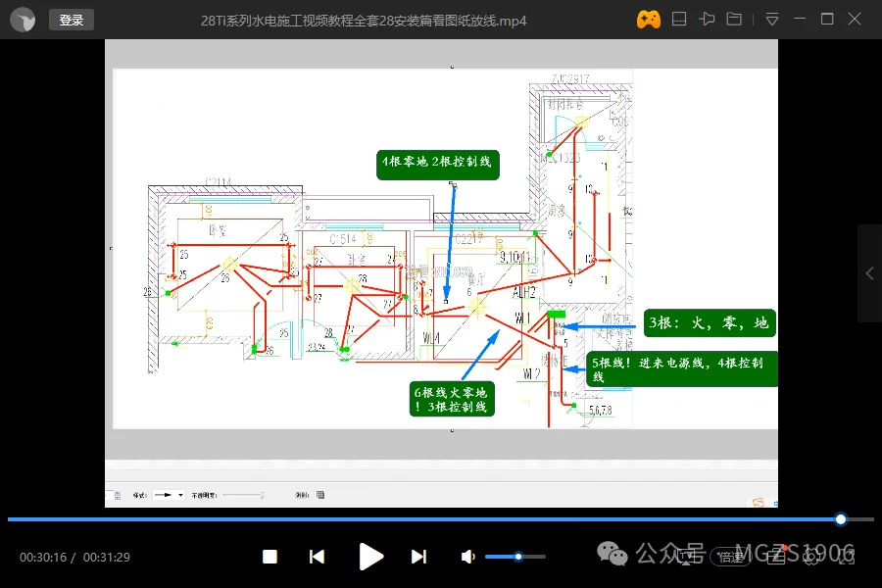Seek using the video progress bar

pyautogui.click(x=440, y=519)
